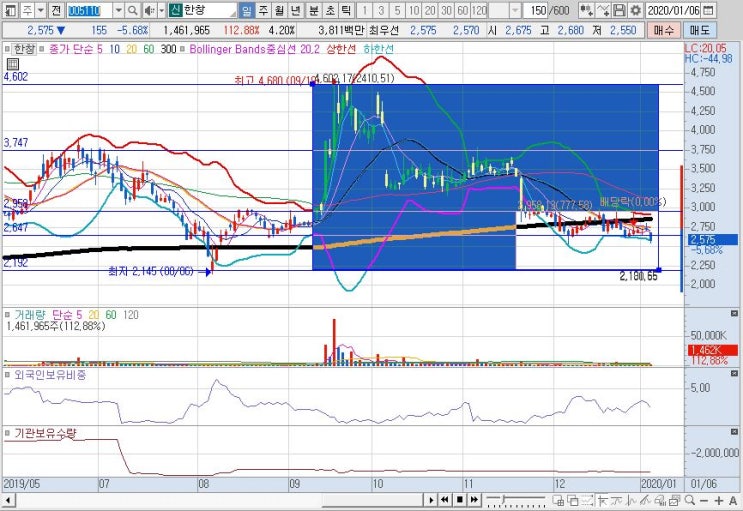
Task: Click the text tool 'A' icon
Action: coord(733,500)
